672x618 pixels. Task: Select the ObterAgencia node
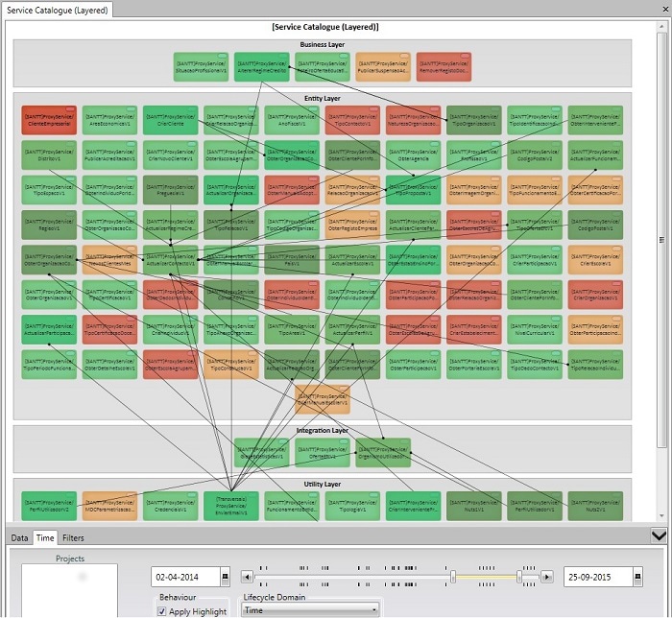point(413,155)
